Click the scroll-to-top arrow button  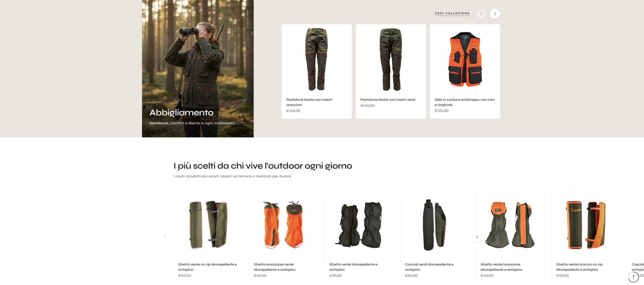pos(633,277)
